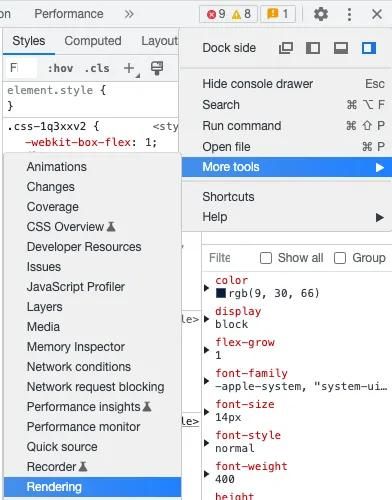Image resolution: width=392 pixels, height=500 pixels.
Task: Toggle rendering emulations paintbrush icon
Action: coord(157,68)
